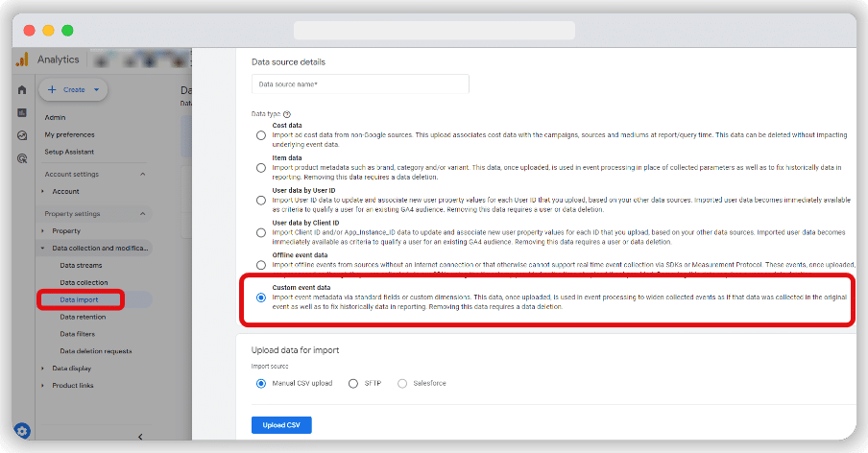This screenshot has height=453, width=868.
Task: Open the Advertising icon in left rail
Action: [x=22, y=158]
